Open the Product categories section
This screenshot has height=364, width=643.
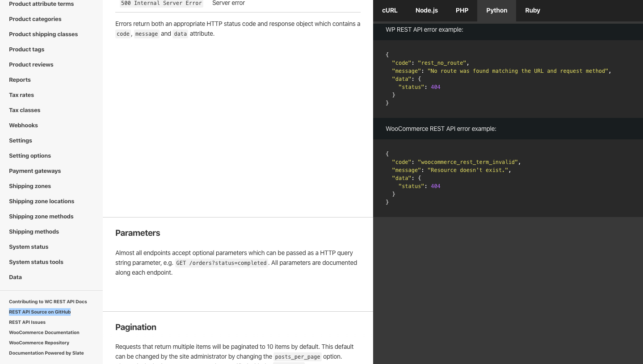(x=35, y=19)
